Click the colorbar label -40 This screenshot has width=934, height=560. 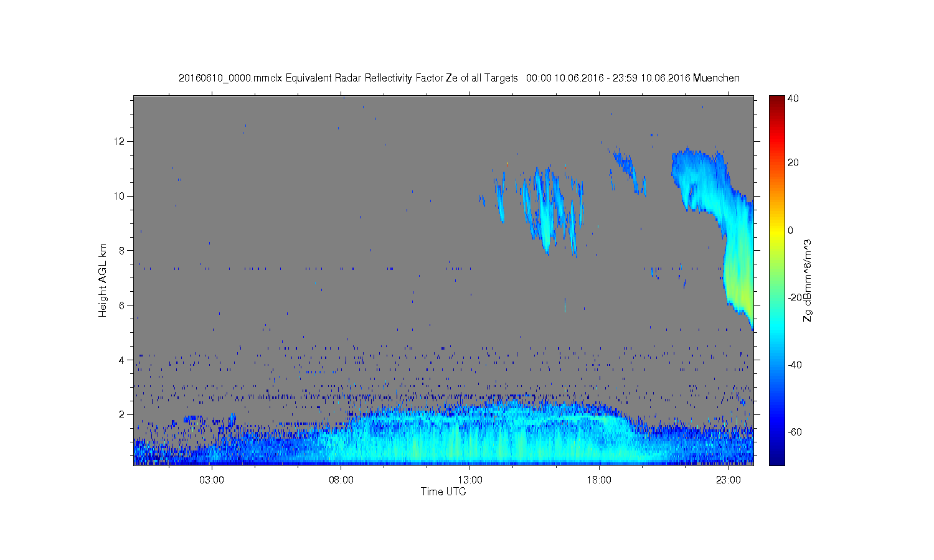[794, 365]
